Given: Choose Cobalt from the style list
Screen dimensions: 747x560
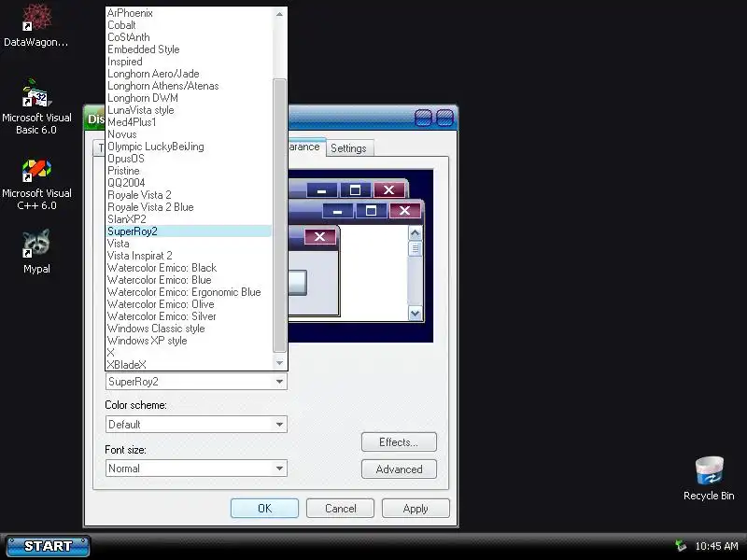Looking at the screenshot, I should tap(189, 25).
